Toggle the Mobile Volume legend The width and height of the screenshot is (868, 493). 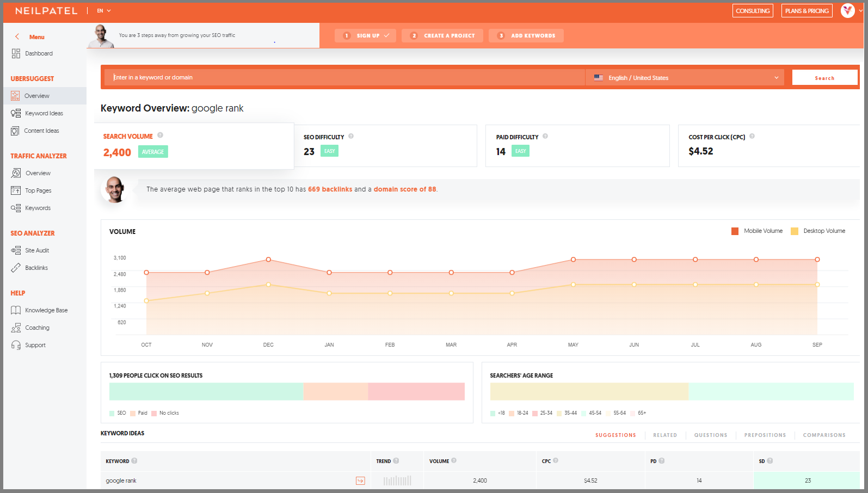[757, 231]
